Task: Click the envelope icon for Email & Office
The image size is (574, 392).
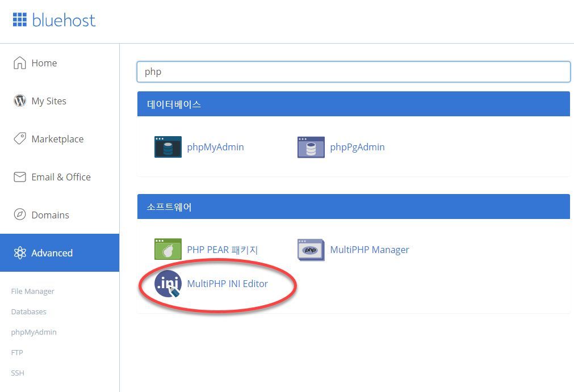Action: (20, 176)
